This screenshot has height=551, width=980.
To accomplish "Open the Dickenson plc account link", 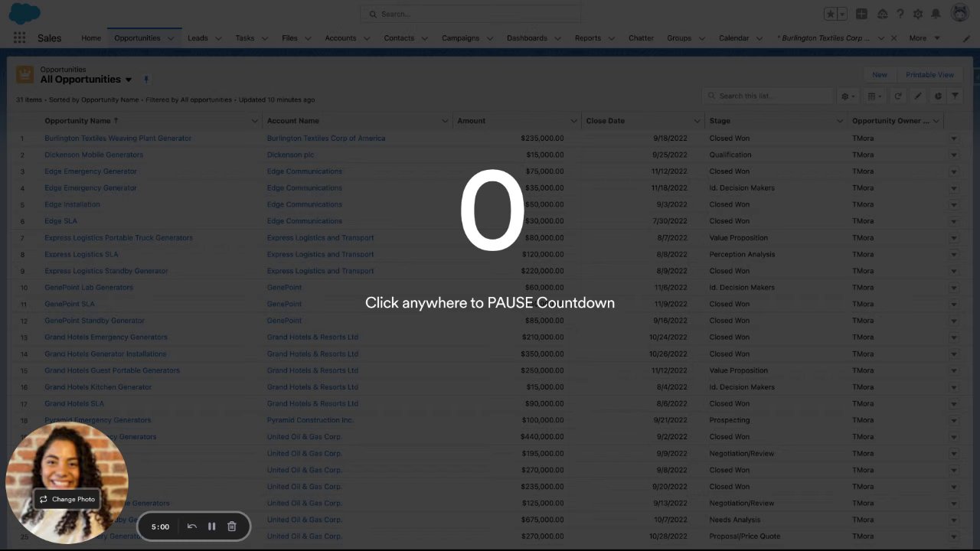I will point(290,155).
